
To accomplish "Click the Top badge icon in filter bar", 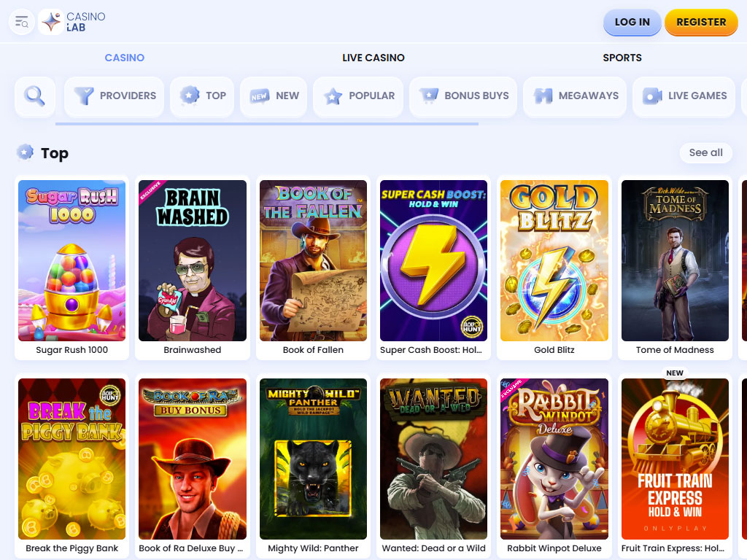I will (190, 96).
